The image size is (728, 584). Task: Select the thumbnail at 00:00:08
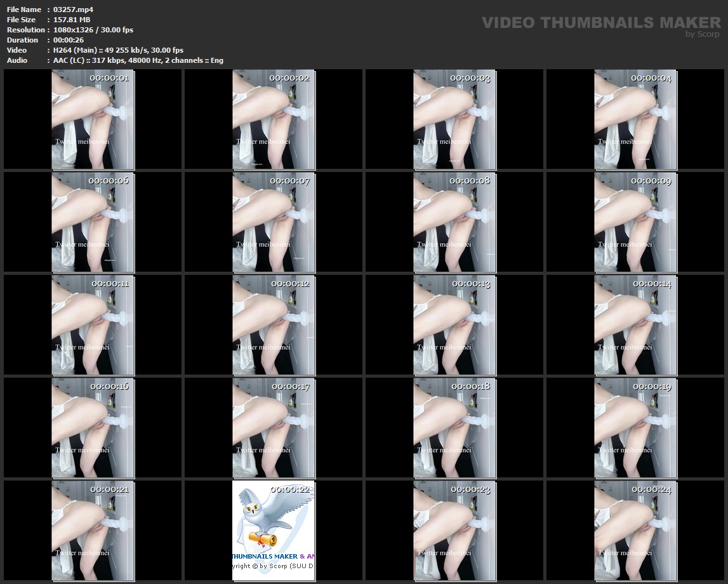(x=454, y=222)
